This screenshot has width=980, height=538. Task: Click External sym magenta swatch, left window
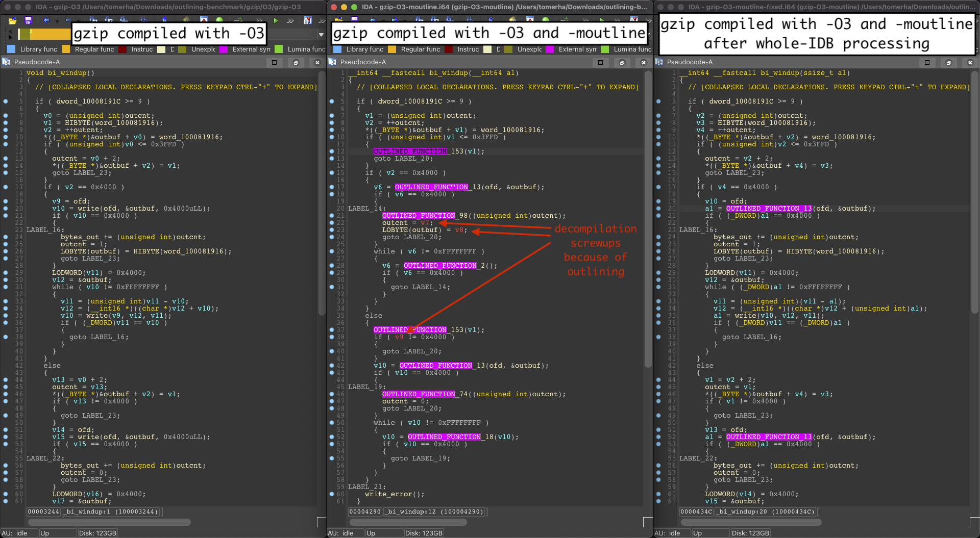pos(224,49)
